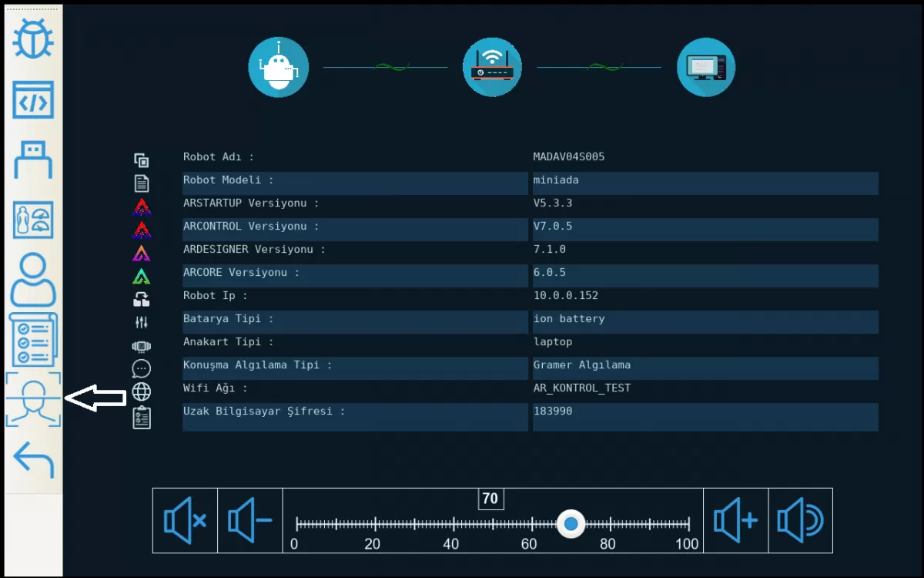The width and height of the screenshot is (924, 578).
Task: Click the desktop computer icon
Action: click(x=705, y=67)
